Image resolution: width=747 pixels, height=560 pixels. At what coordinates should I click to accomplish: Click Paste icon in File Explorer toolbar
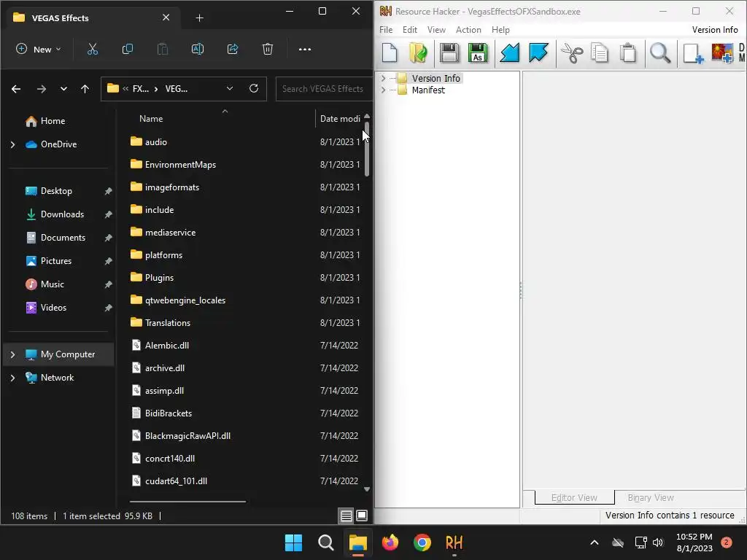[163, 49]
